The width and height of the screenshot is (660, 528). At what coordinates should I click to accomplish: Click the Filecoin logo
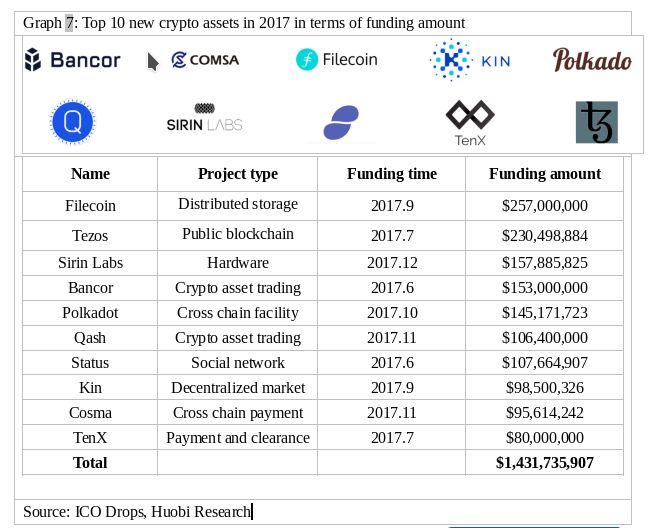pyautogui.click(x=337, y=59)
